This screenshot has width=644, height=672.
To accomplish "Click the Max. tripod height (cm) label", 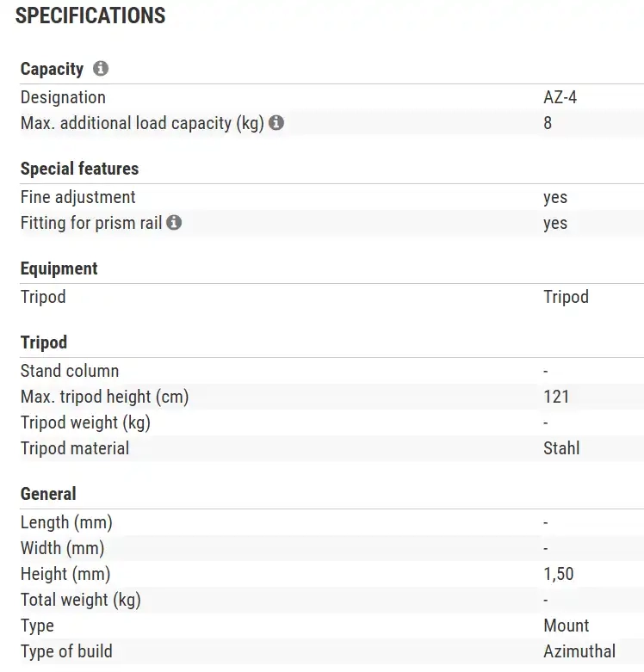I will (104, 397).
